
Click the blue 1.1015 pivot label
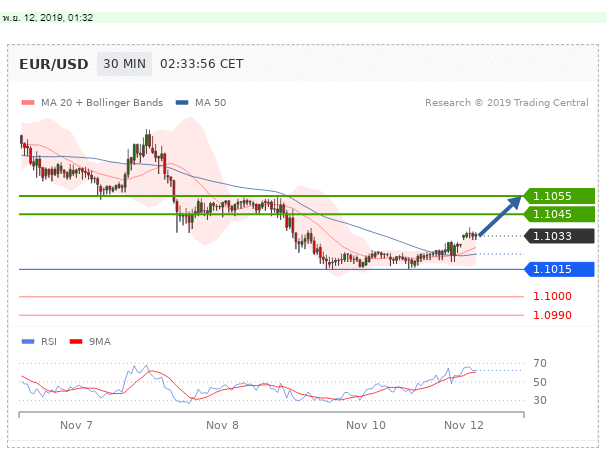coord(559,269)
